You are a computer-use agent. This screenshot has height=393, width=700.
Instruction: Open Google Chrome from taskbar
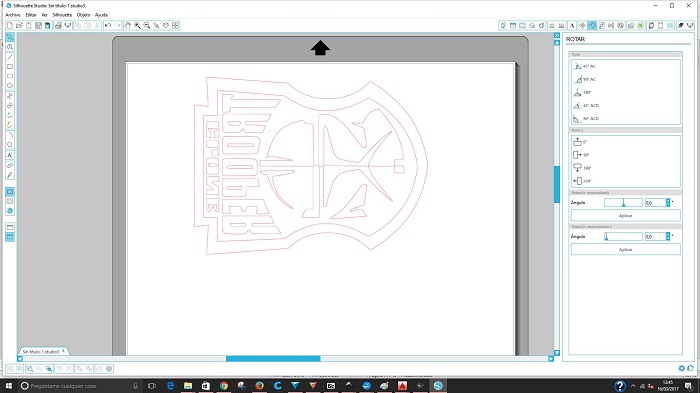click(224, 386)
